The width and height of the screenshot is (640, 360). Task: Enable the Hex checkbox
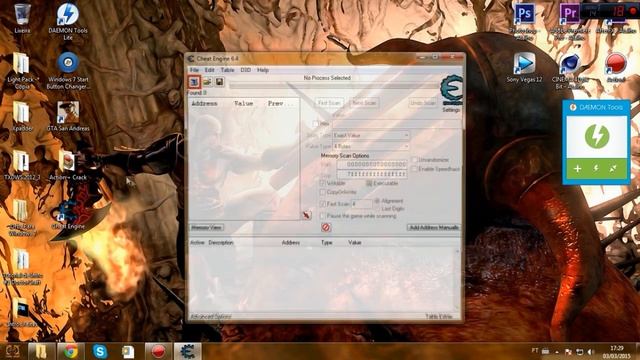click(x=316, y=123)
